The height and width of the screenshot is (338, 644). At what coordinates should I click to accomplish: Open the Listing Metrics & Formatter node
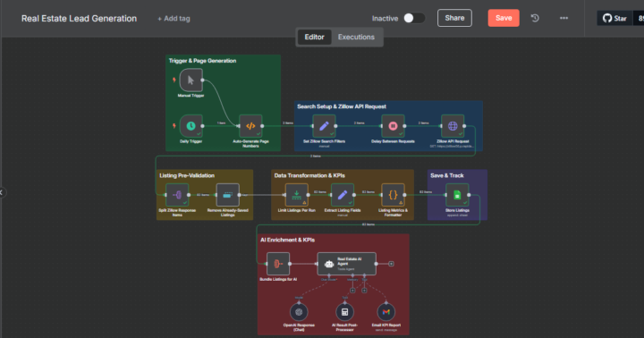click(x=393, y=195)
